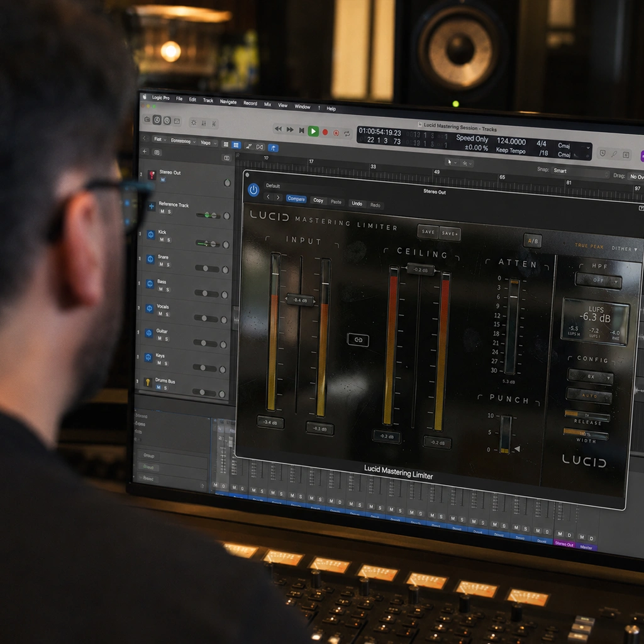Click the Guitar track pan knob
This screenshot has width=644, height=644.
[x=223, y=345]
